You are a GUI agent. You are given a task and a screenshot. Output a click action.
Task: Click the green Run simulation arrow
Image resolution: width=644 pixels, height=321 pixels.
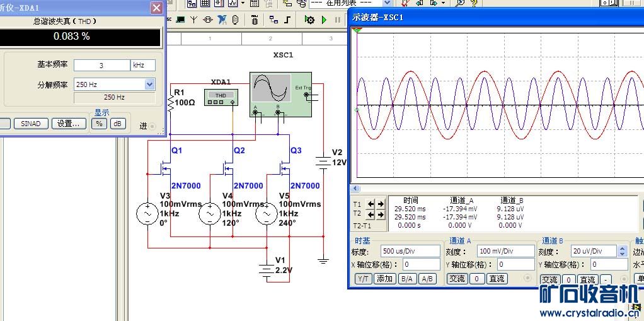click(x=324, y=20)
